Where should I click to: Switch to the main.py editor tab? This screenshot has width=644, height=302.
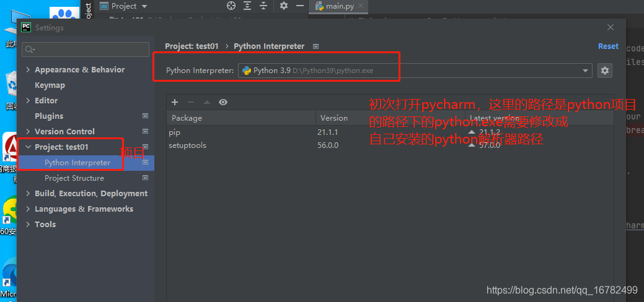click(339, 6)
